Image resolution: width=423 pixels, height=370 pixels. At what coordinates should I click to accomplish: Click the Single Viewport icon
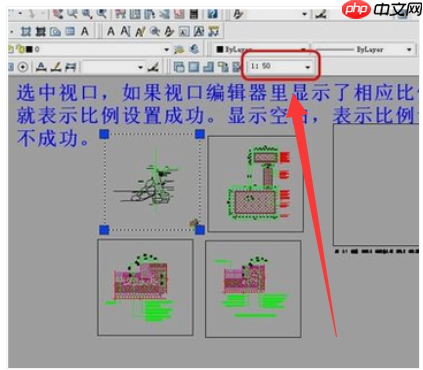pos(194,67)
